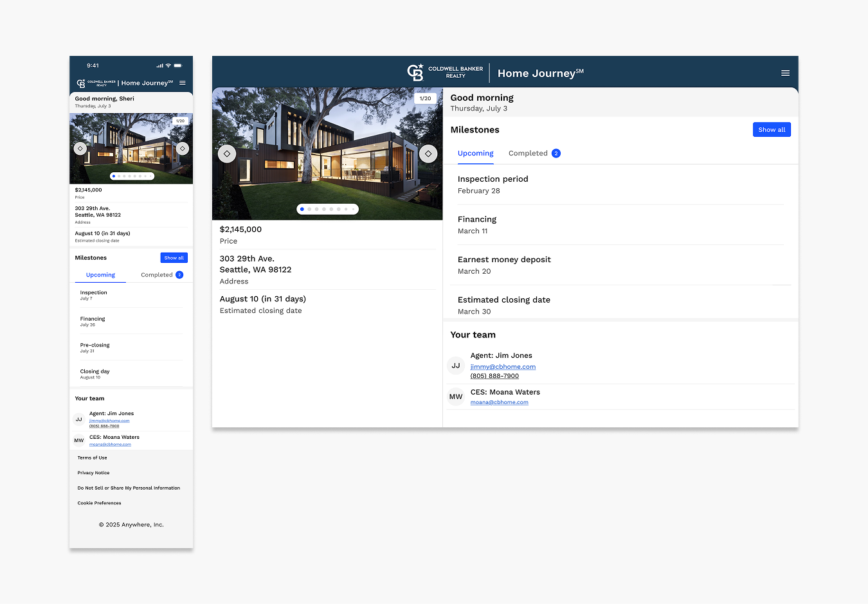Click MW avatar in mobile Your team
Image resolution: width=868 pixels, height=604 pixels.
pyautogui.click(x=79, y=441)
